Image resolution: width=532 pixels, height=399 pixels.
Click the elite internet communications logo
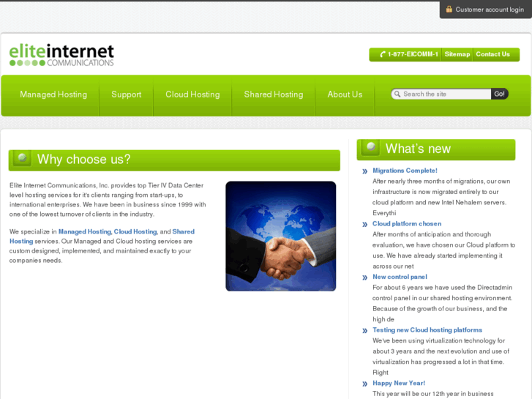point(61,55)
